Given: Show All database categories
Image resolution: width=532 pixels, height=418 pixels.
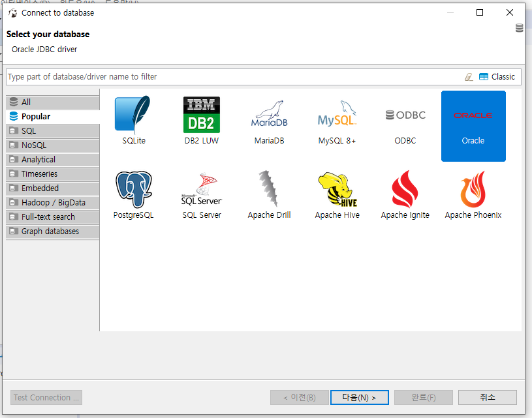Looking at the screenshot, I should click(53, 102).
